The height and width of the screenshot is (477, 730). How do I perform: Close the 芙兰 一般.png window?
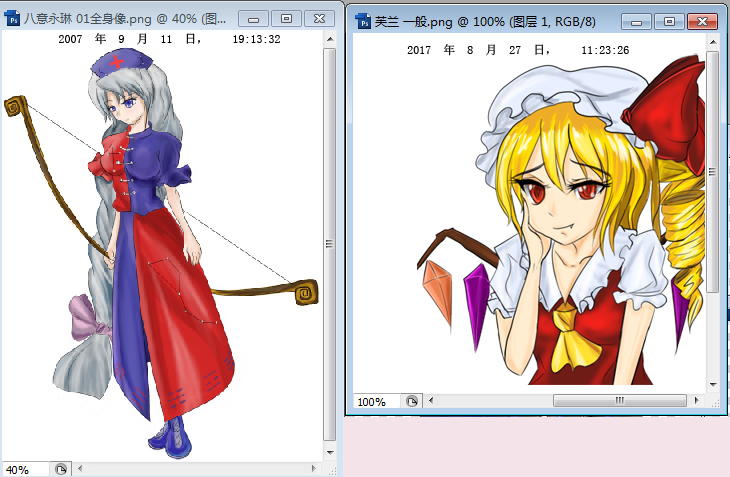(703, 21)
